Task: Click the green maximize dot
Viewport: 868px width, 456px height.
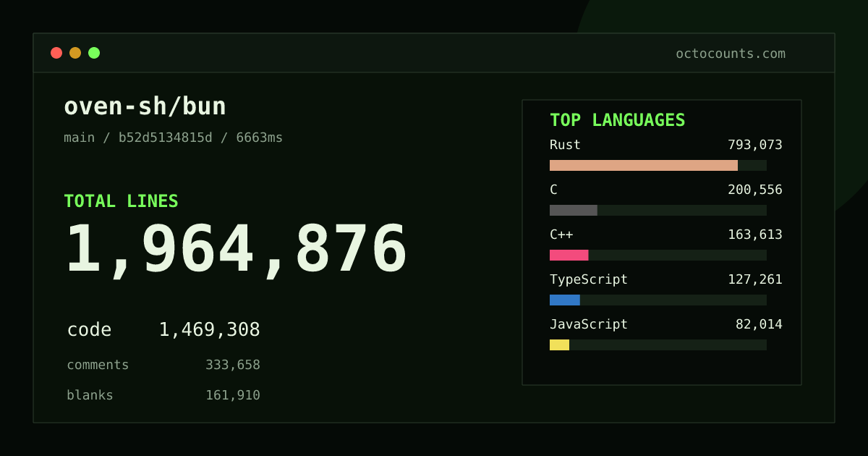Action: click(94, 53)
